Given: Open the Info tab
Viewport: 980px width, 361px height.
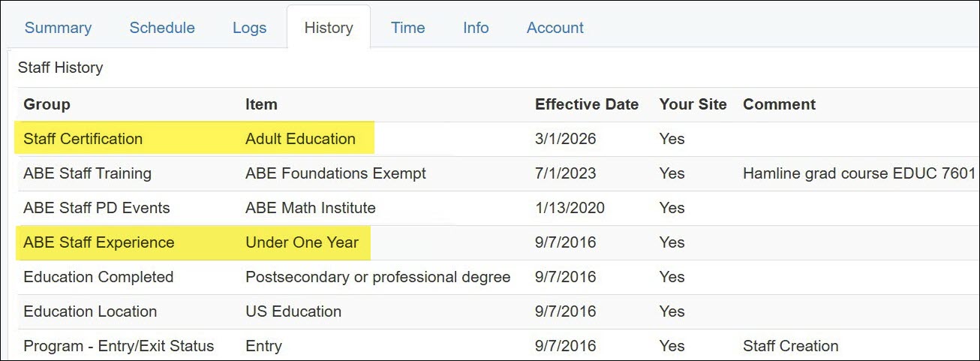Looking at the screenshot, I should [476, 28].
